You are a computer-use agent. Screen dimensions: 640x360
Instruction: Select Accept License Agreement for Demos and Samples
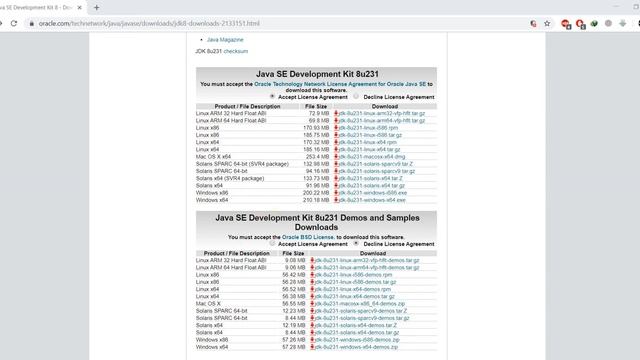point(272,243)
